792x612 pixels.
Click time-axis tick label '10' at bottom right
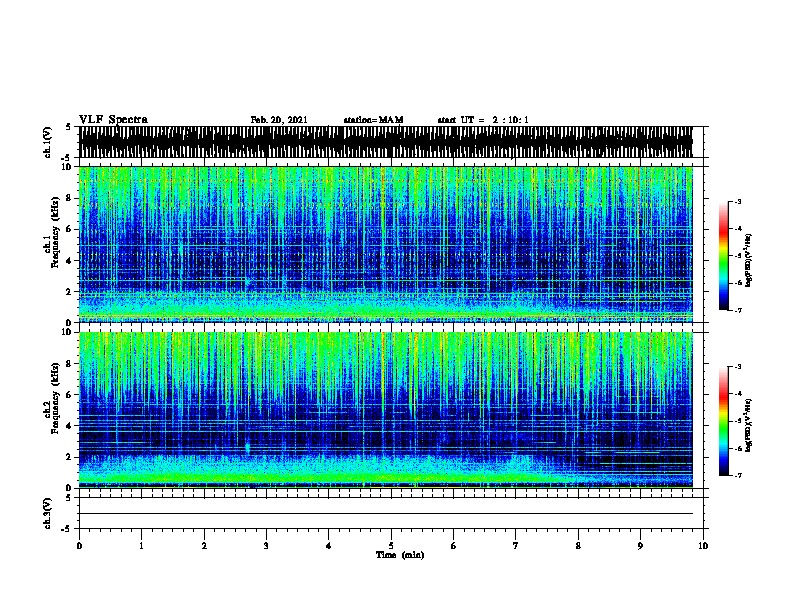click(703, 546)
